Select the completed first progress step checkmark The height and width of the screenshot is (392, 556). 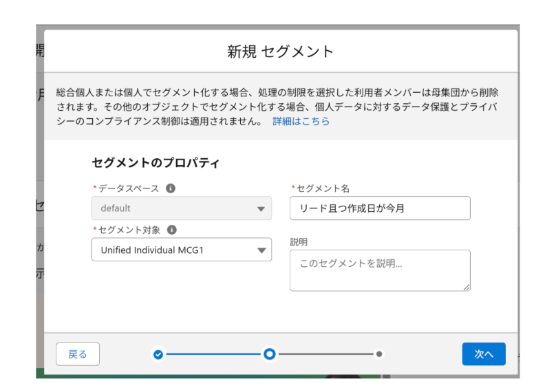[158, 354]
